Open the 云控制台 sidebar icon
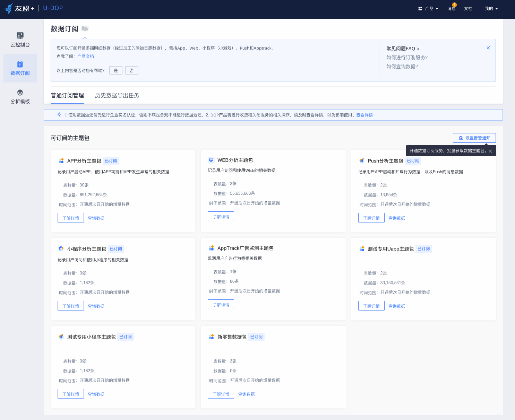515x420 pixels. 20,35
